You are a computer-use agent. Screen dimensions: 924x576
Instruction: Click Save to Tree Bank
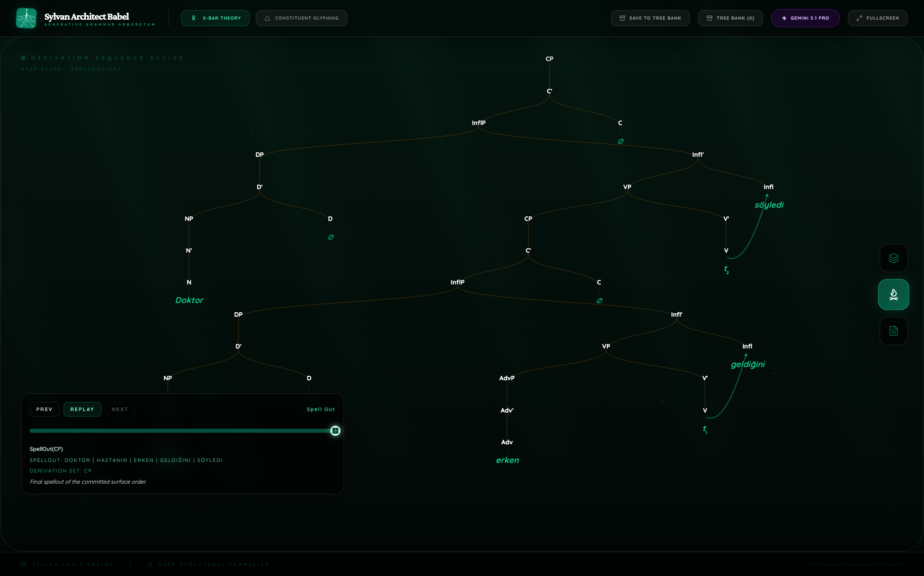650,18
